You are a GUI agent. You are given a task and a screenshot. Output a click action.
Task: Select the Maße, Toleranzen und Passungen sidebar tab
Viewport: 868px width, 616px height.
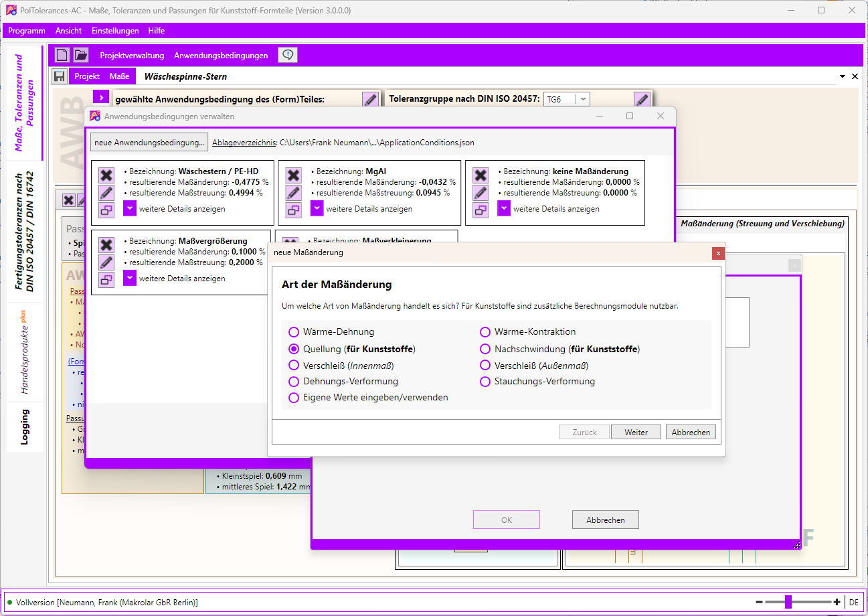[x=25, y=103]
